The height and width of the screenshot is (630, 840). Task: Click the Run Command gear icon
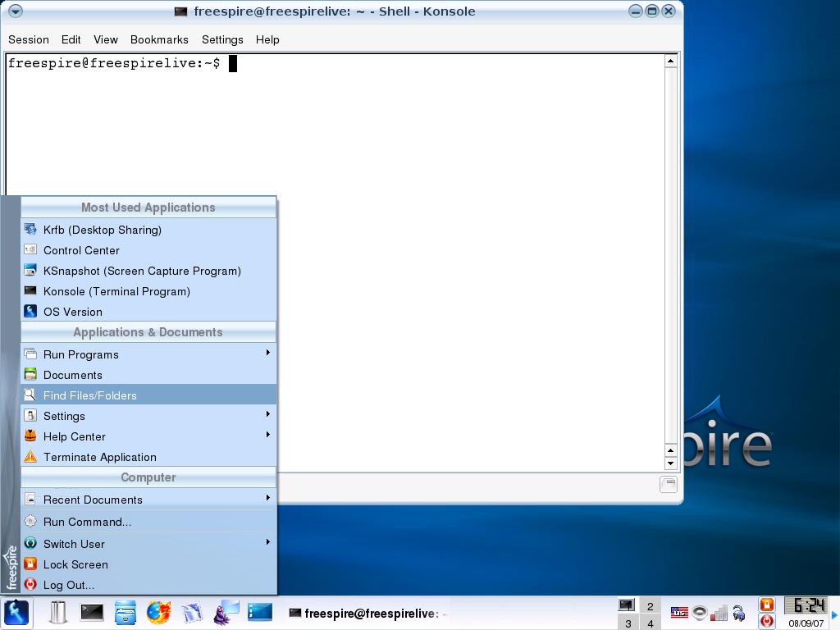(x=30, y=521)
